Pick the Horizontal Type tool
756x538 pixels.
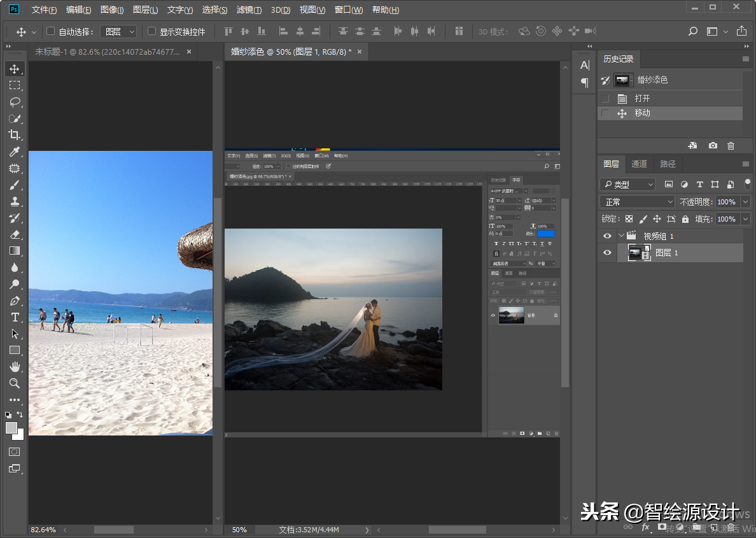(14, 317)
